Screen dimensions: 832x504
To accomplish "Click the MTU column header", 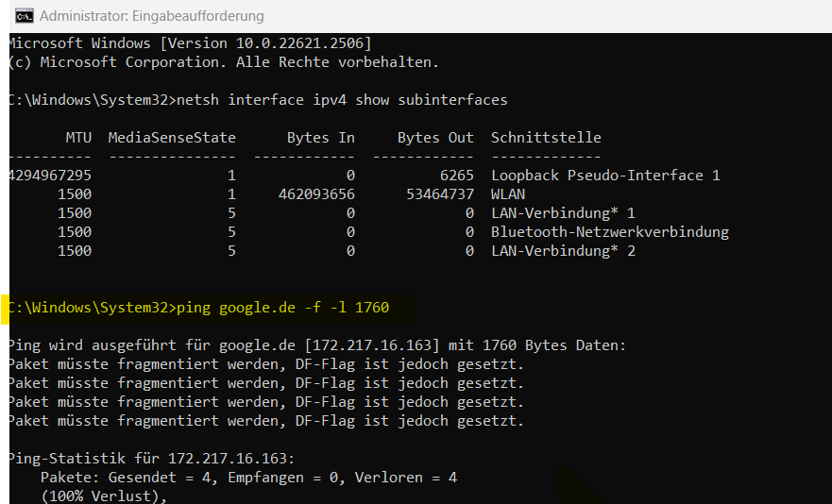I will pyautogui.click(x=78, y=137).
